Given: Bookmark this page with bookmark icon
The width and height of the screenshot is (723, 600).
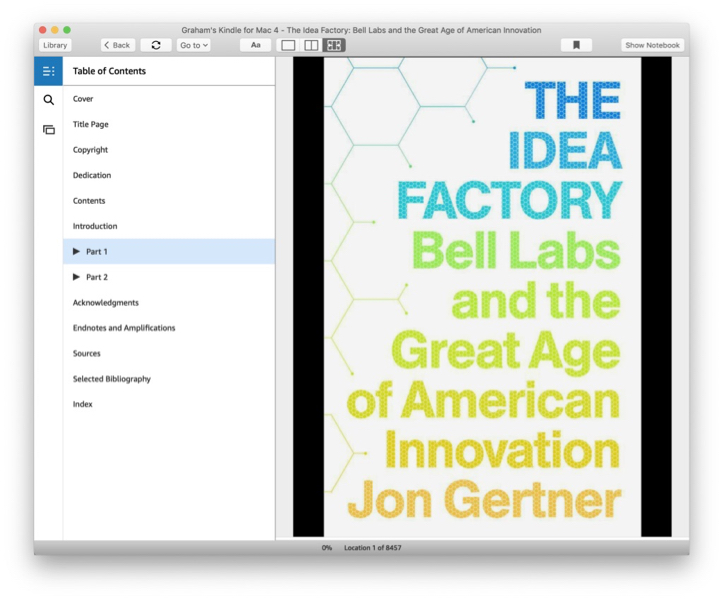Looking at the screenshot, I should point(576,45).
